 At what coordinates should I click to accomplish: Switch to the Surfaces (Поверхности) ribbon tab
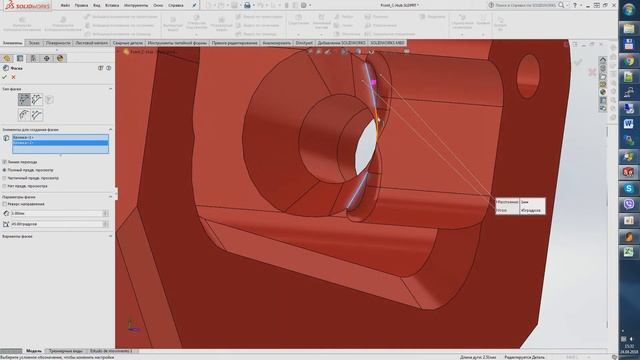(58, 42)
